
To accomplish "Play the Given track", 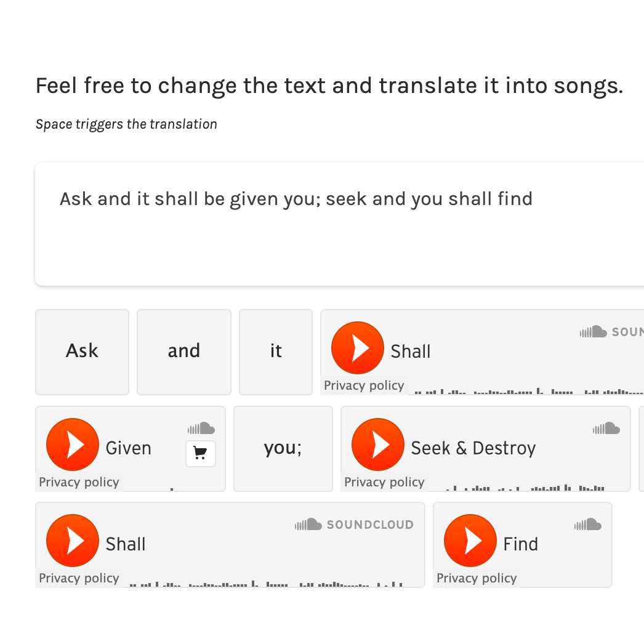I will pos(73,445).
